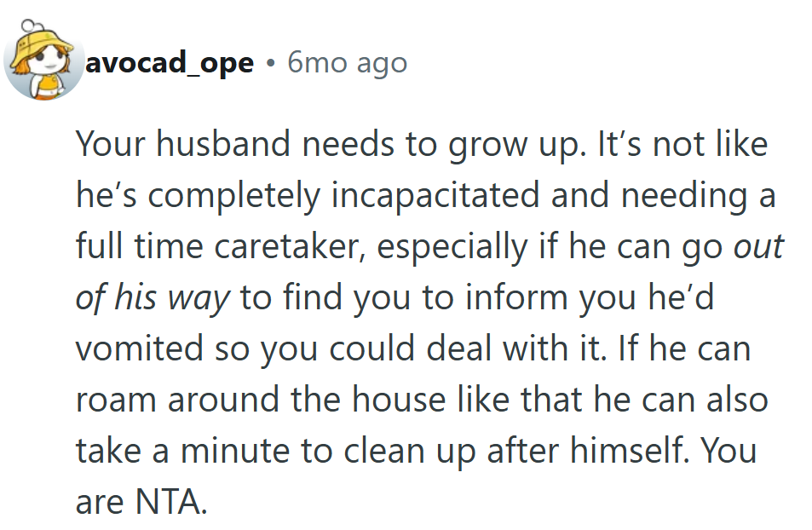Click the words 'clean up after himself'
The height and width of the screenshot is (530, 812).
pyautogui.click(x=505, y=452)
